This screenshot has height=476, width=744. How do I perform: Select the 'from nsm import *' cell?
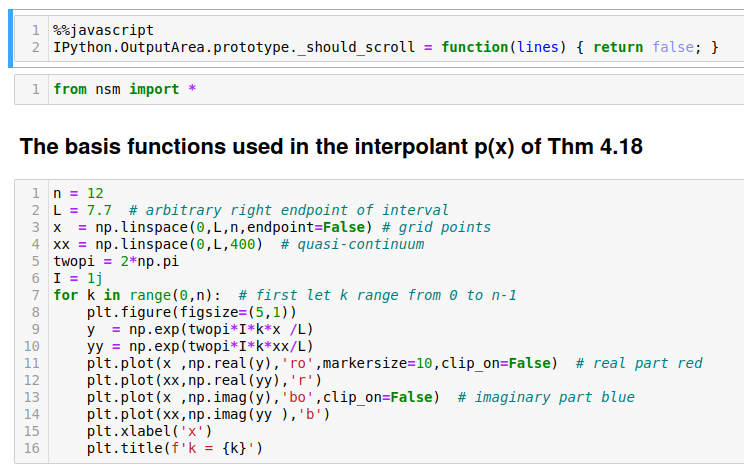[124, 89]
